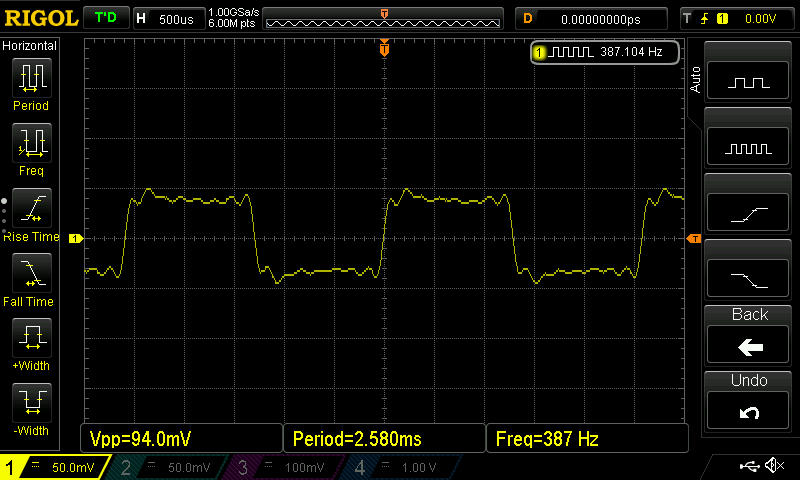Viewport: 800px width, 480px height.
Task: Select the Fall Time measurement icon
Action: pos(32,273)
